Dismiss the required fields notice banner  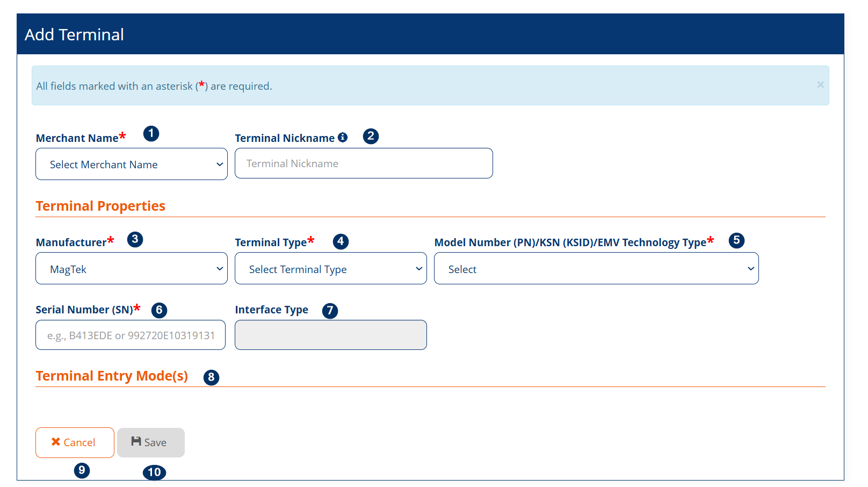(x=820, y=85)
